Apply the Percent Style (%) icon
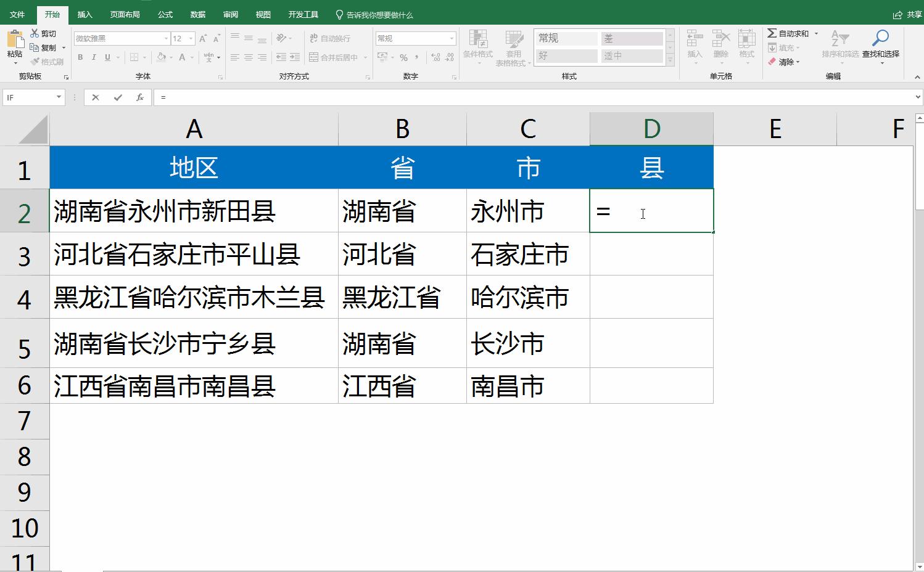Image resolution: width=924 pixels, height=572 pixels. [x=404, y=57]
